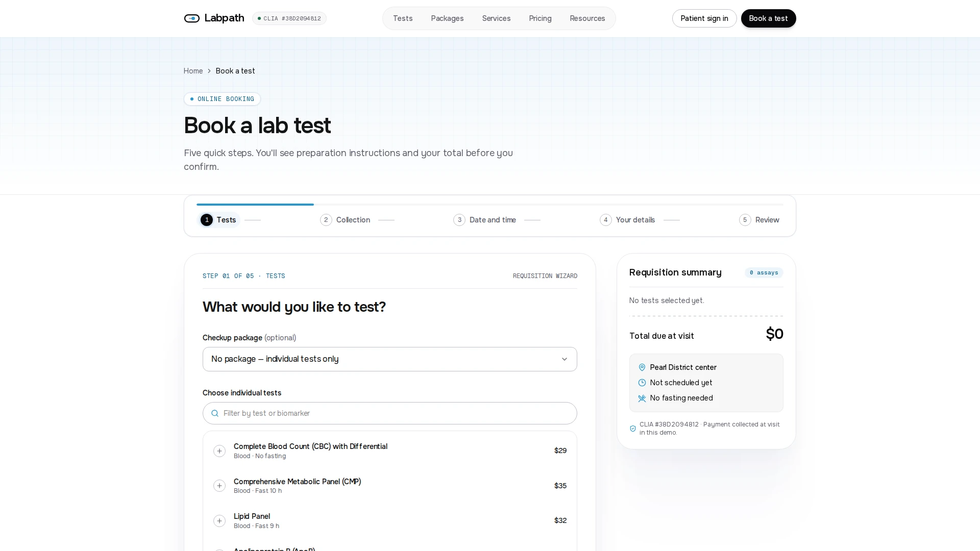Click the Labpath logo icon
Viewport: 980px width, 551px height.
(192, 18)
